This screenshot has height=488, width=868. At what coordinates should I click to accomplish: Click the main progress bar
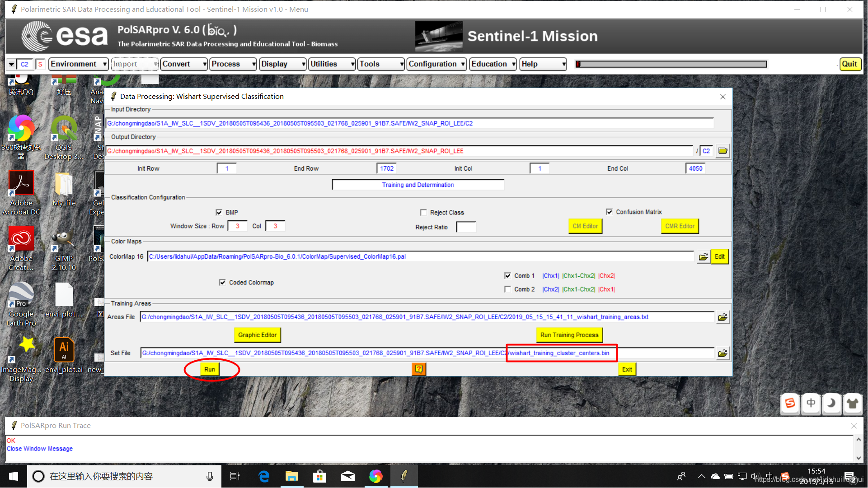click(x=671, y=64)
